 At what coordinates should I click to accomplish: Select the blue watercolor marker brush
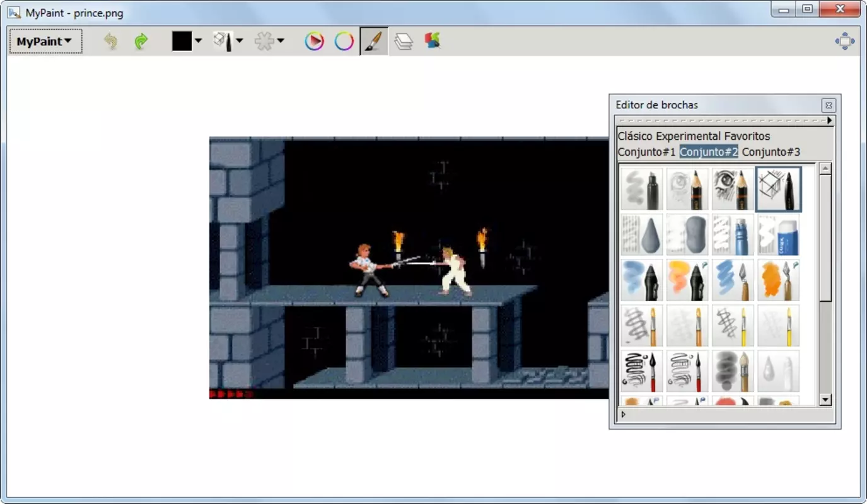point(642,280)
